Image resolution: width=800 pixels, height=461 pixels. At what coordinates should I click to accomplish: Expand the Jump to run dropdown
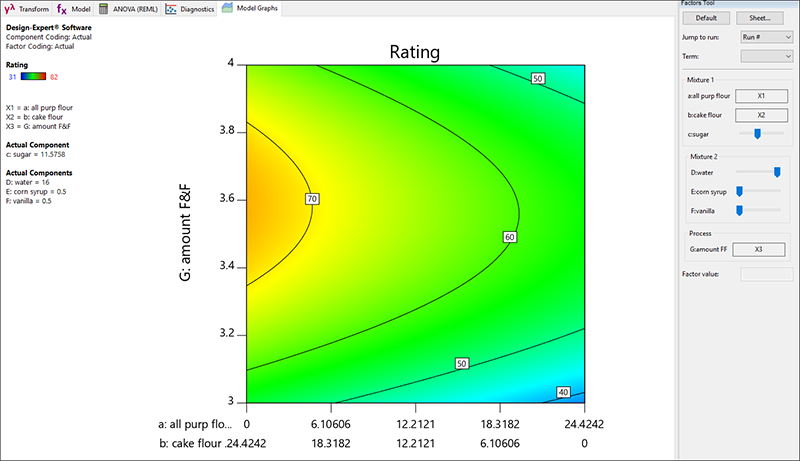[767, 36]
